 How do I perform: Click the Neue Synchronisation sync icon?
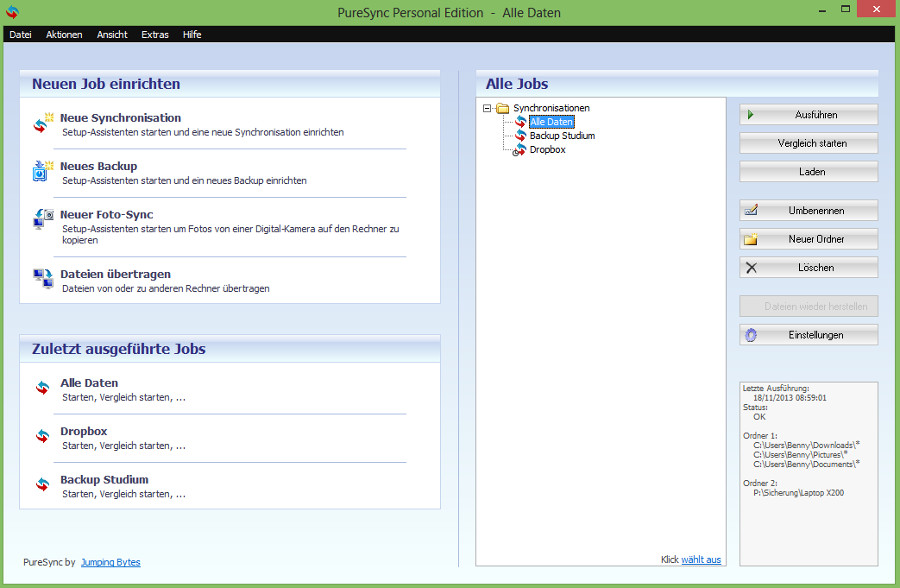[43, 123]
